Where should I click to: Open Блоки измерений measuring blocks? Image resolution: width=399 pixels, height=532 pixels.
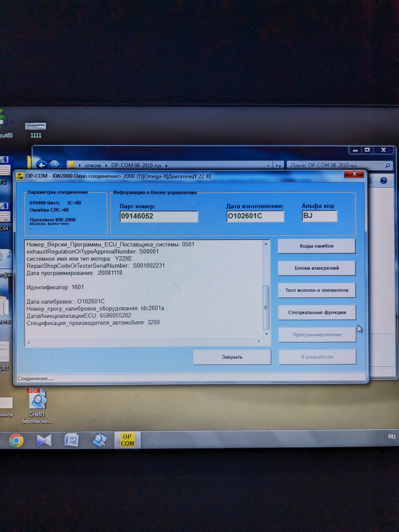317,268
